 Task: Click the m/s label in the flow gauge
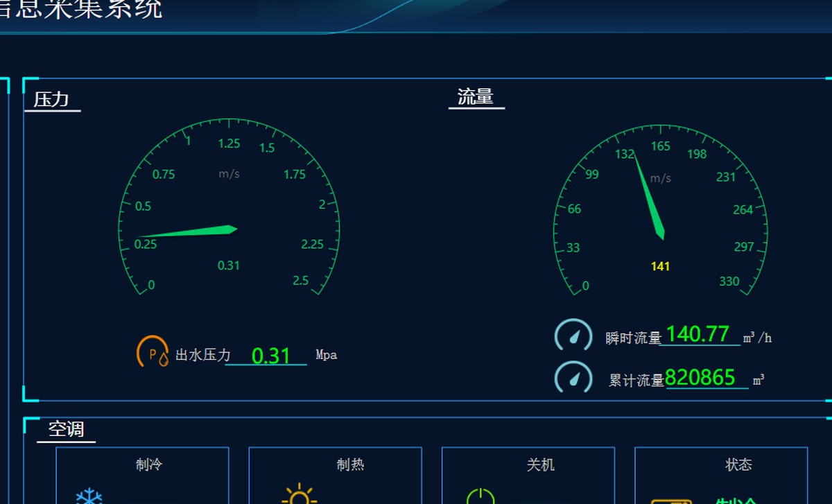pyautogui.click(x=661, y=178)
